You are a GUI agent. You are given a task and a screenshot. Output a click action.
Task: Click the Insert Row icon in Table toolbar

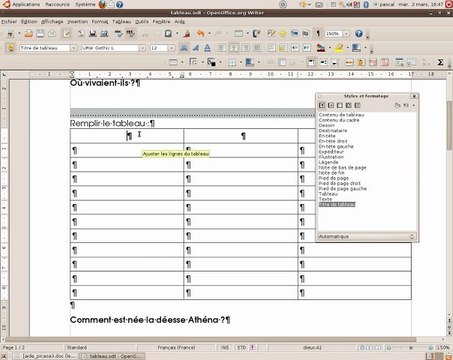(x=349, y=62)
